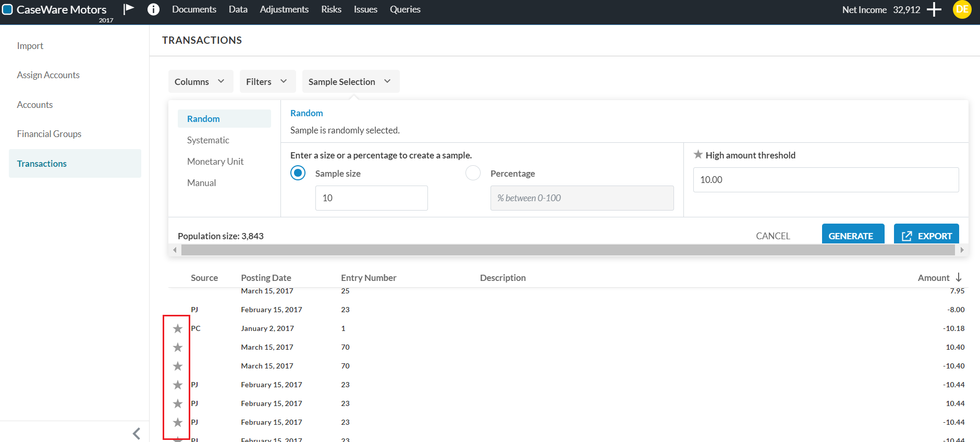Screen dimensions: 980x442
Task: Click the sort arrow next to Amount
Action: point(959,277)
